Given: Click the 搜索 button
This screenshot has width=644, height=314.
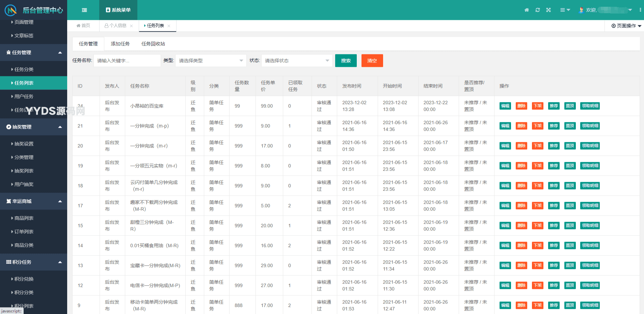Looking at the screenshot, I should click(x=346, y=61).
